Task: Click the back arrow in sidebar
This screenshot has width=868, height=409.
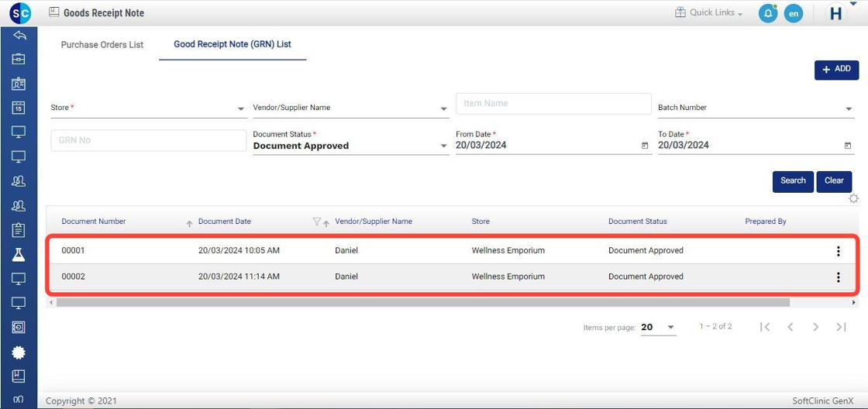Action: click(x=19, y=36)
